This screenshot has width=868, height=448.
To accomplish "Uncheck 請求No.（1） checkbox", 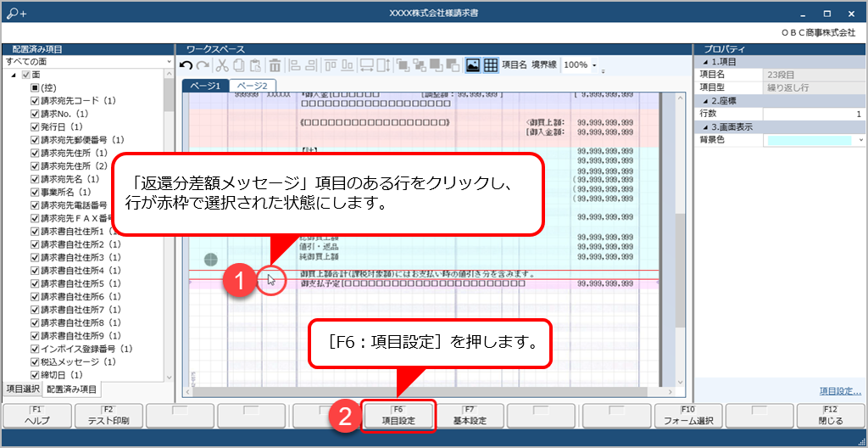I will tap(35, 114).
